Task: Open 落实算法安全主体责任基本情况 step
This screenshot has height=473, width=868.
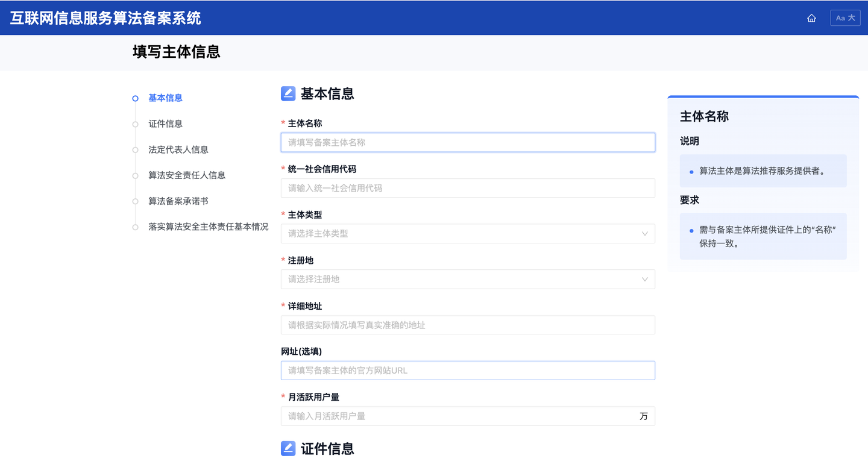Action: (208, 227)
